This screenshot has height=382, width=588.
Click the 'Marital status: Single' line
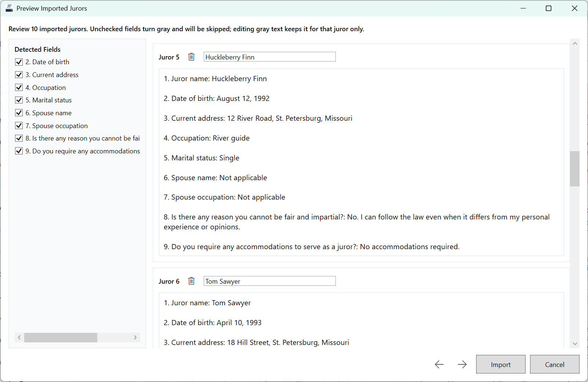[x=202, y=158]
